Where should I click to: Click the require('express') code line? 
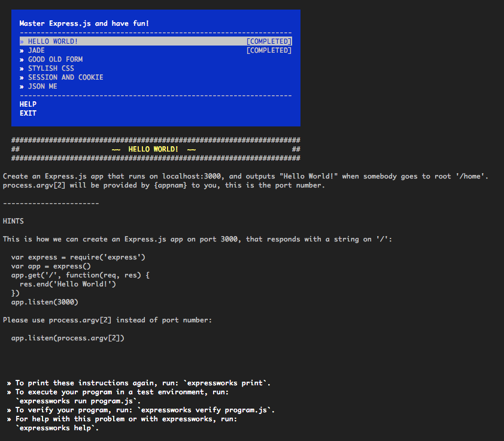pyautogui.click(x=78, y=257)
